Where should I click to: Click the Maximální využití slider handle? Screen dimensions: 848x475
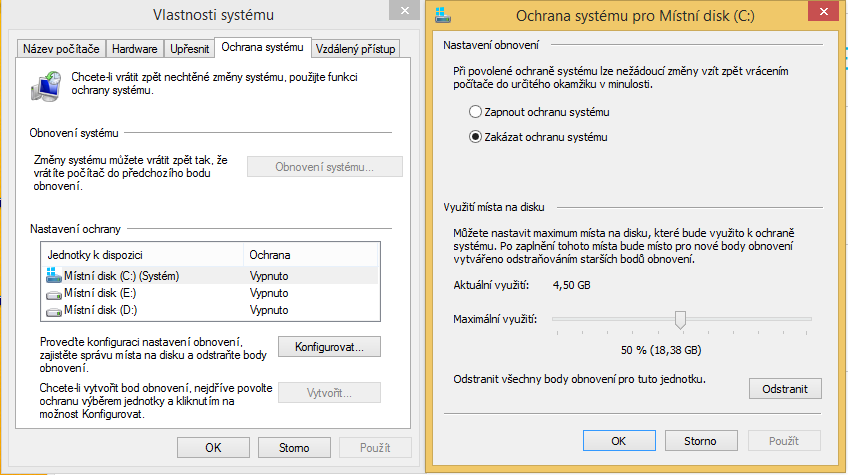[x=680, y=319]
